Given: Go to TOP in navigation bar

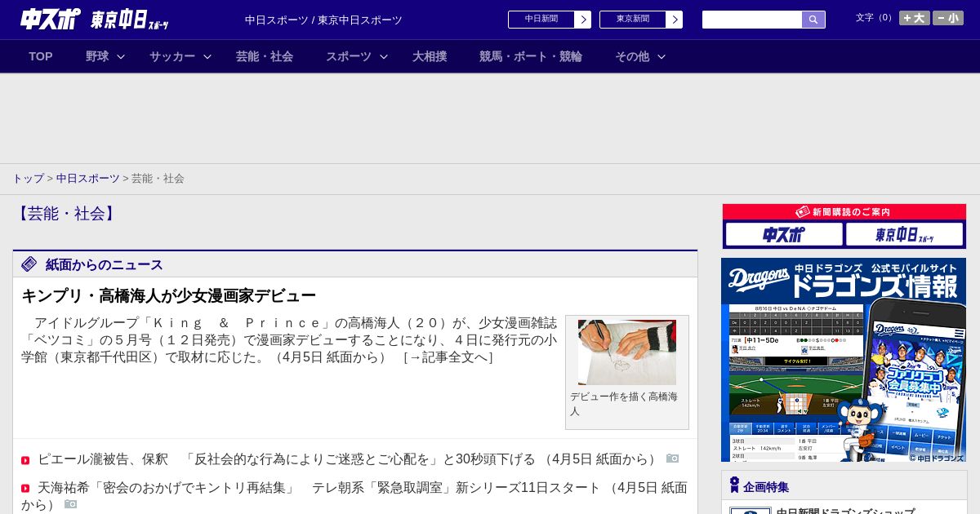Looking at the screenshot, I should point(41,56).
